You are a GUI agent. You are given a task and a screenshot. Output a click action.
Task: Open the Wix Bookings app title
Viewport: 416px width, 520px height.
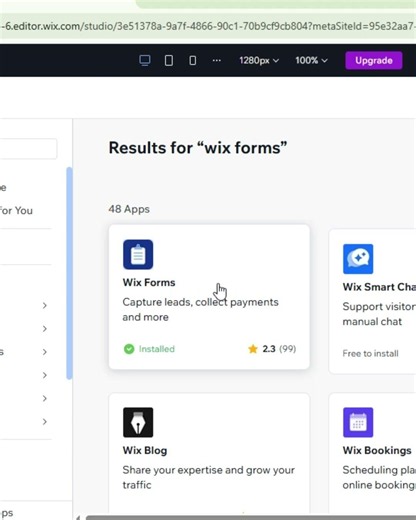coord(377,450)
